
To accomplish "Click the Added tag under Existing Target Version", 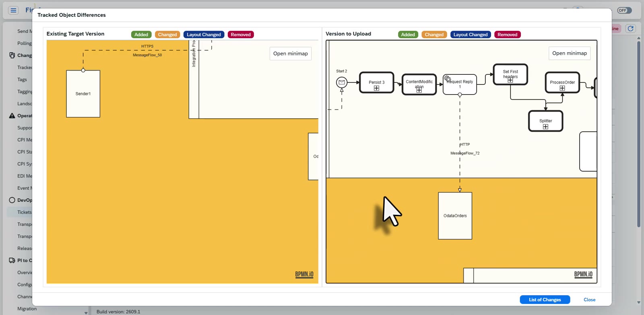I will click(x=141, y=35).
